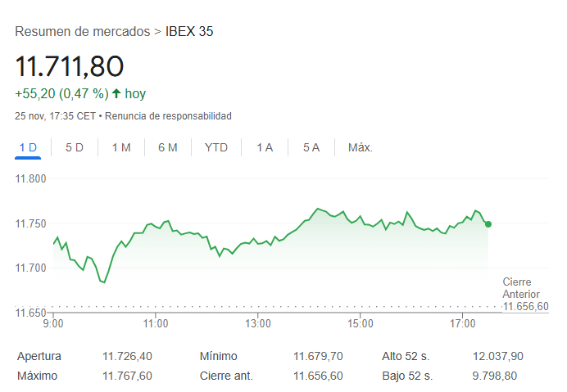567x392 pixels.
Task: Show the Máx. full history range
Action: pos(361,147)
